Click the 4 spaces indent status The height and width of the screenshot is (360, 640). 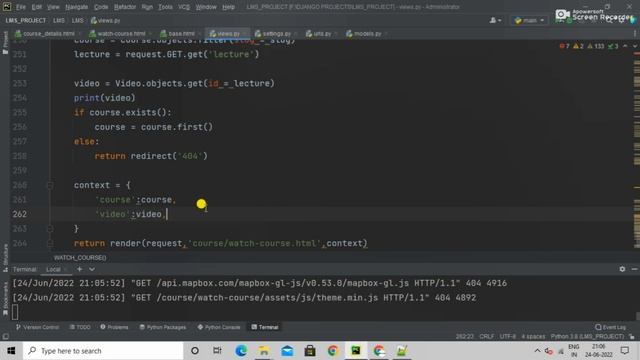click(533, 337)
